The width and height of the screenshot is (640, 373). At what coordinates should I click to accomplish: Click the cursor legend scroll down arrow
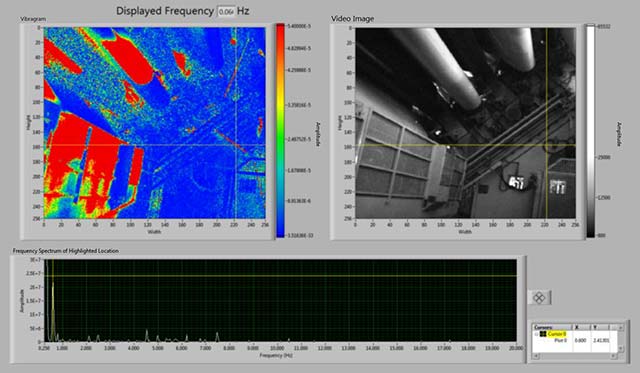(x=621, y=349)
